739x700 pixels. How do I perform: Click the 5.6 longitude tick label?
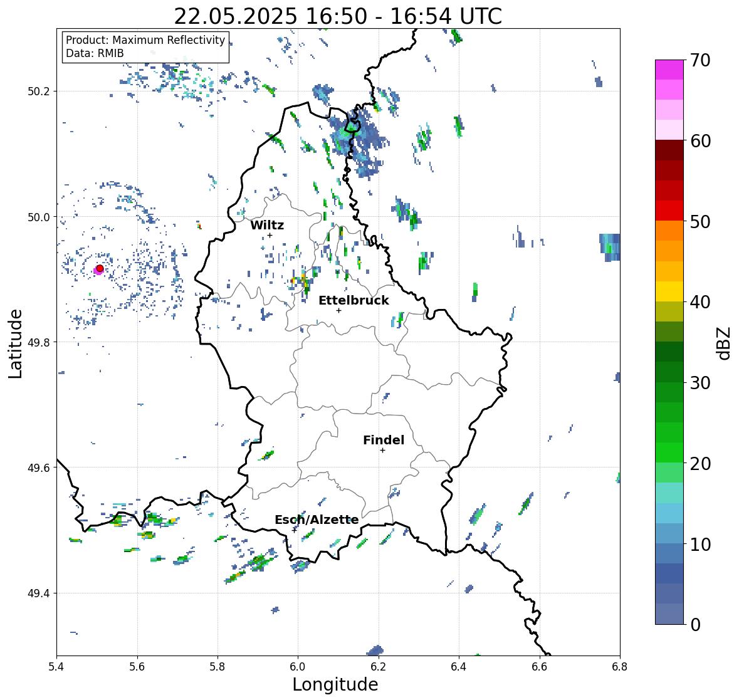[x=137, y=667]
